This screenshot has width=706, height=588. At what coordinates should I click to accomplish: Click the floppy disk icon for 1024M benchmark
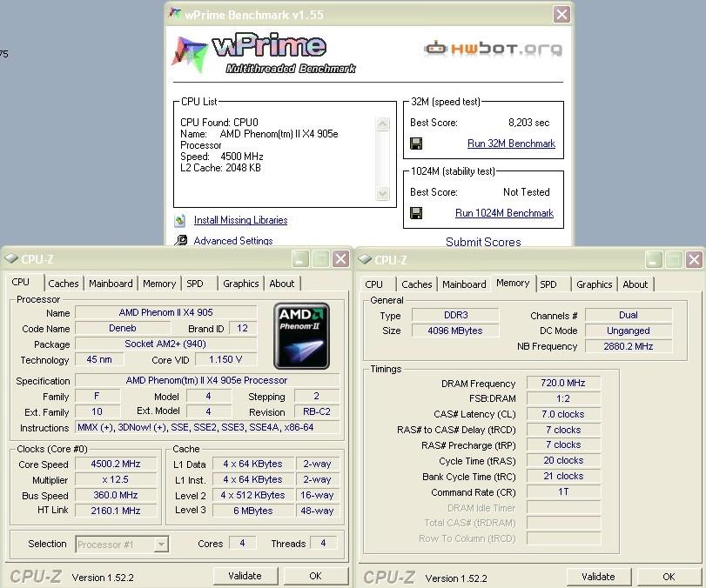(416, 213)
